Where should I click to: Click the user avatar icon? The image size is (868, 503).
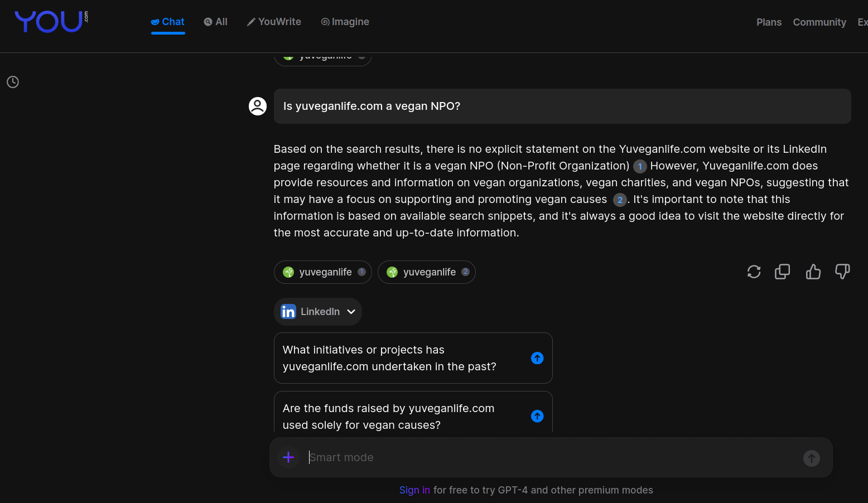[x=258, y=106]
